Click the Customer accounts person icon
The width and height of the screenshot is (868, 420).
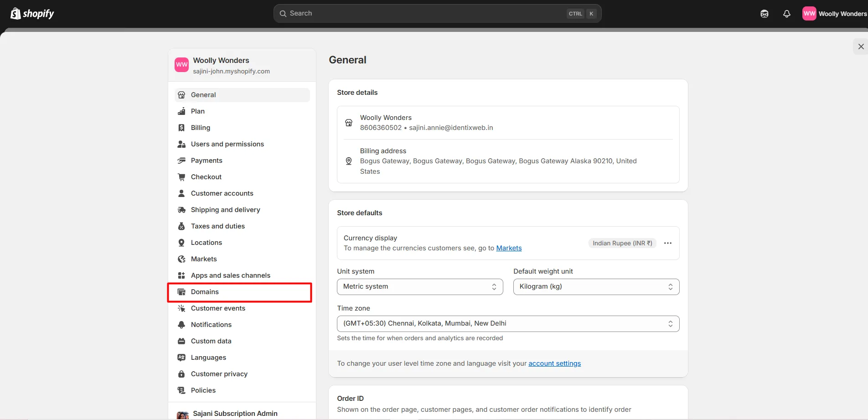click(181, 193)
